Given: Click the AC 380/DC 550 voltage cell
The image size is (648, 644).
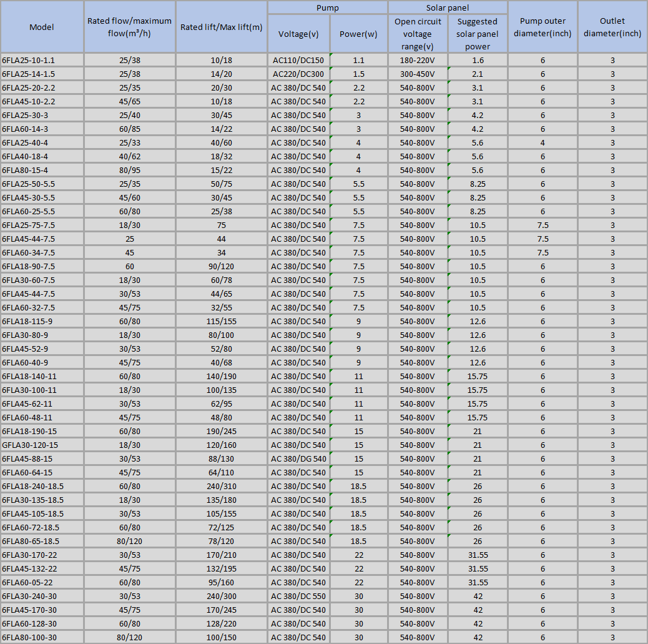Looking at the screenshot, I should pyautogui.click(x=298, y=596).
